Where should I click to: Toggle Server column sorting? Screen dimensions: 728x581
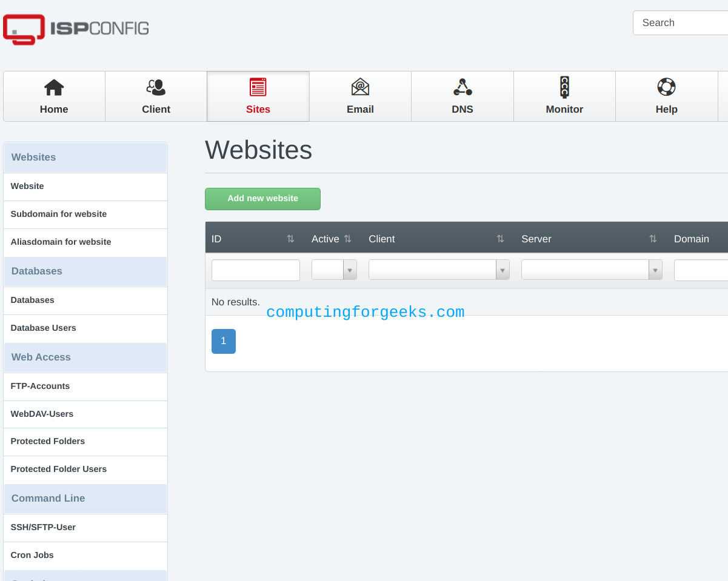coord(653,239)
